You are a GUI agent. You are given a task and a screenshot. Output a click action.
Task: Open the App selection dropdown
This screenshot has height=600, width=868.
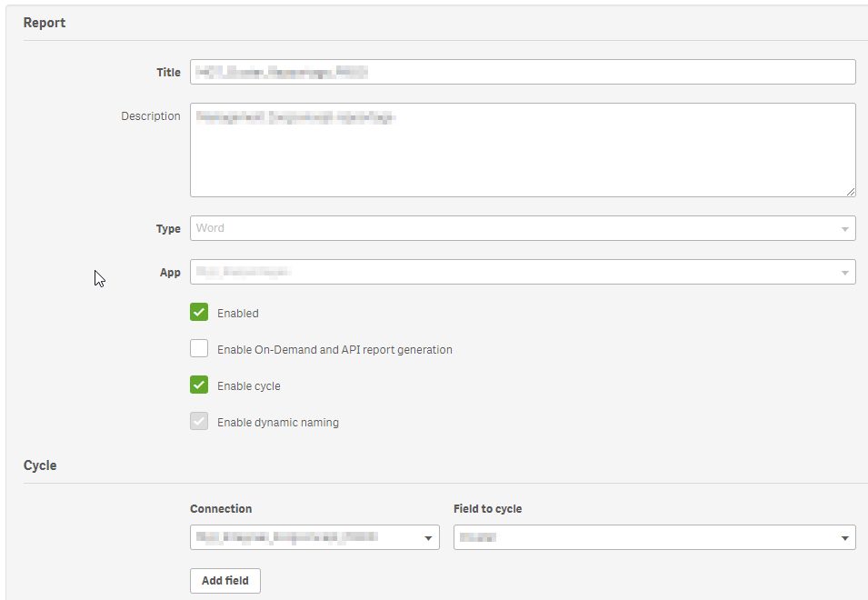pyautogui.click(x=522, y=272)
